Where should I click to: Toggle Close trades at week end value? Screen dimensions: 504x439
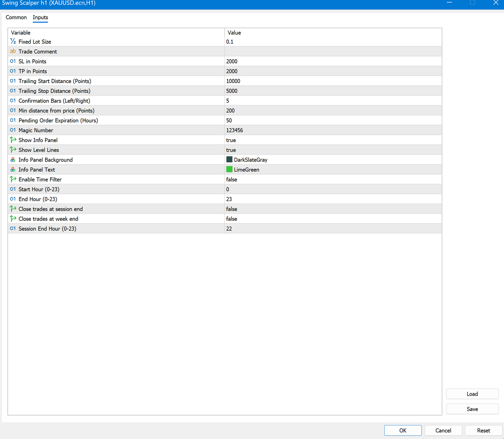click(231, 219)
